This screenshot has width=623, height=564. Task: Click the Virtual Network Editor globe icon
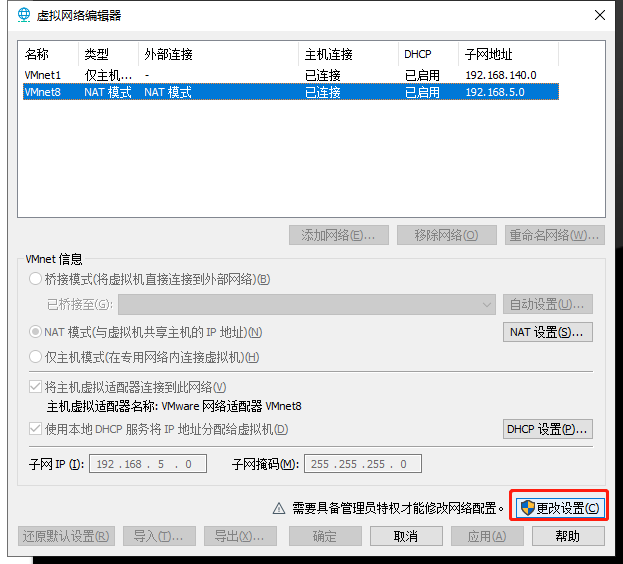(24, 15)
